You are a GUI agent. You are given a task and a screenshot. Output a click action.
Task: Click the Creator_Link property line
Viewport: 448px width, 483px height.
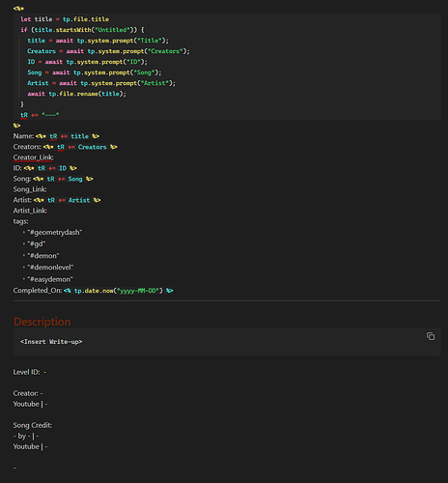(34, 157)
